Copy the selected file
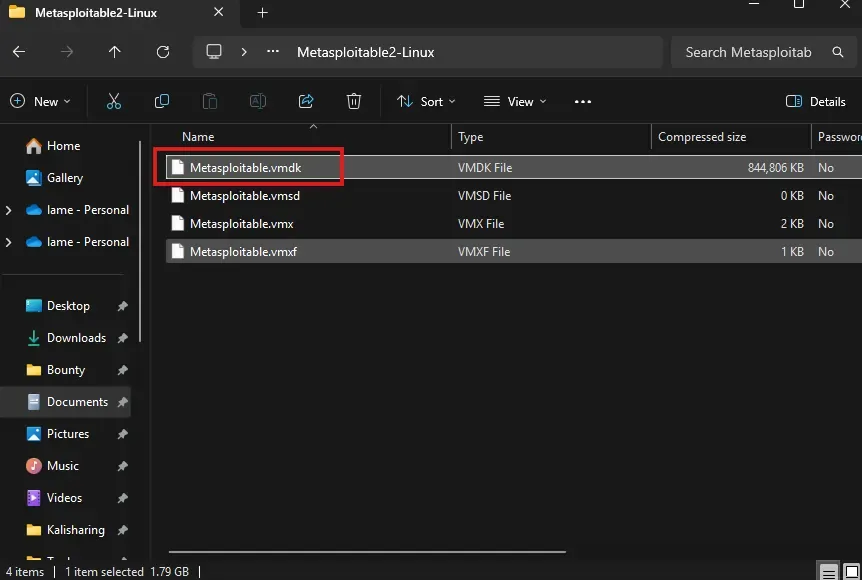 (162, 102)
